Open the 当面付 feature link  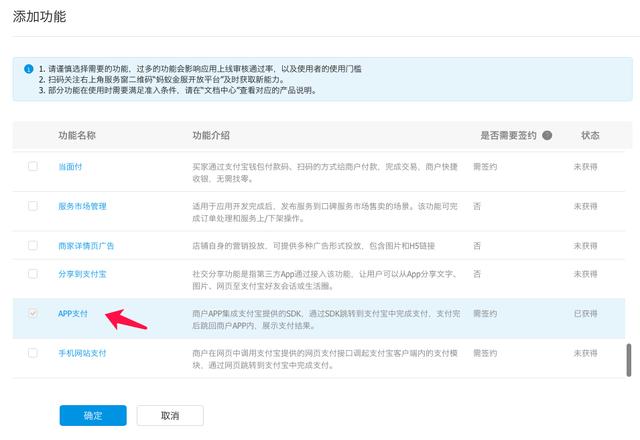tap(70, 167)
